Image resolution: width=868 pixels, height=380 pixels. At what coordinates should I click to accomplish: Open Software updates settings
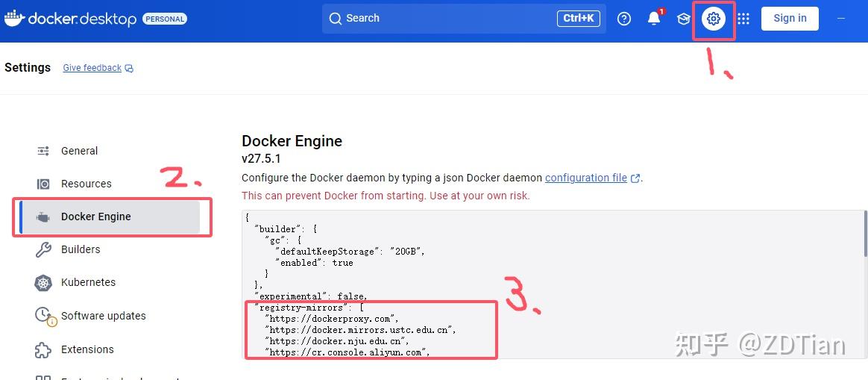103,316
